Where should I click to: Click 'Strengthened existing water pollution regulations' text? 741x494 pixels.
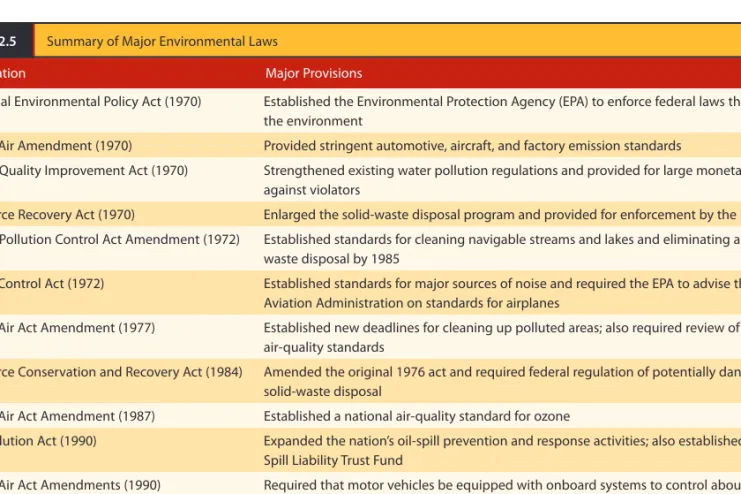tap(411, 171)
